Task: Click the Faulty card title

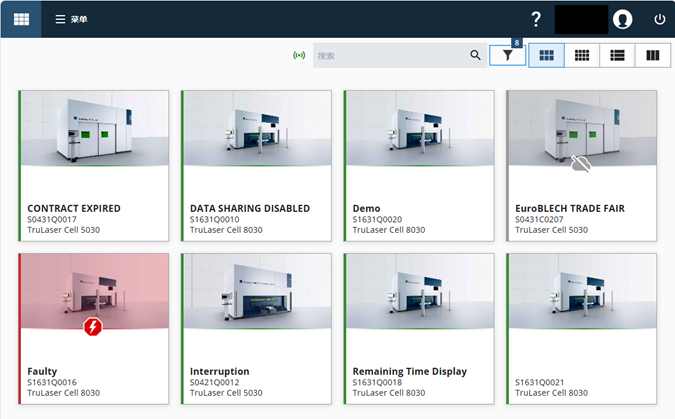Action: click(x=42, y=371)
